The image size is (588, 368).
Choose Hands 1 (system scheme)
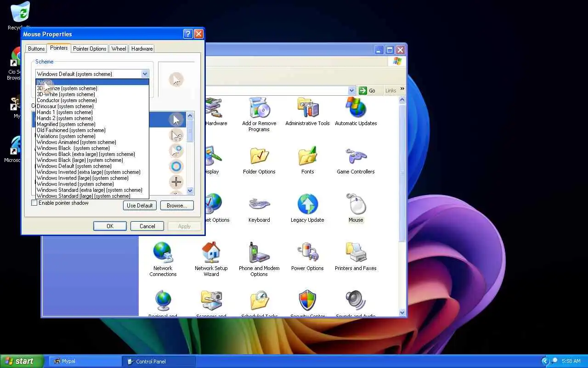pyautogui.click(x=92, y=112)
